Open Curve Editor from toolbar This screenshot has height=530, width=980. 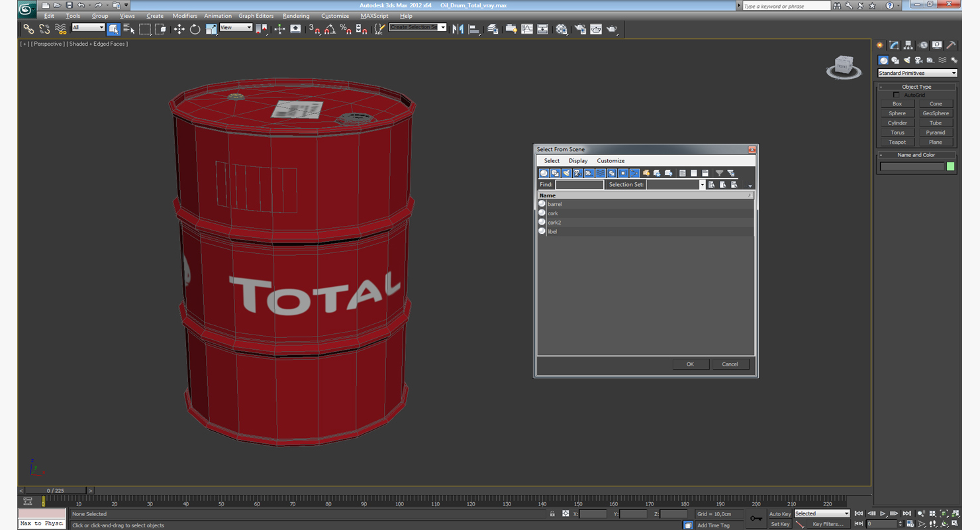click(x=527, y=29)
